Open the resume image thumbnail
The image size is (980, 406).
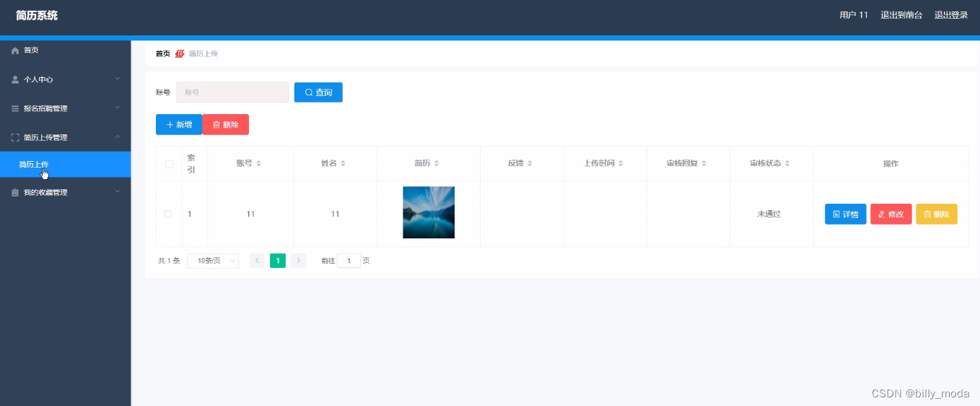(x=429, y=212)
